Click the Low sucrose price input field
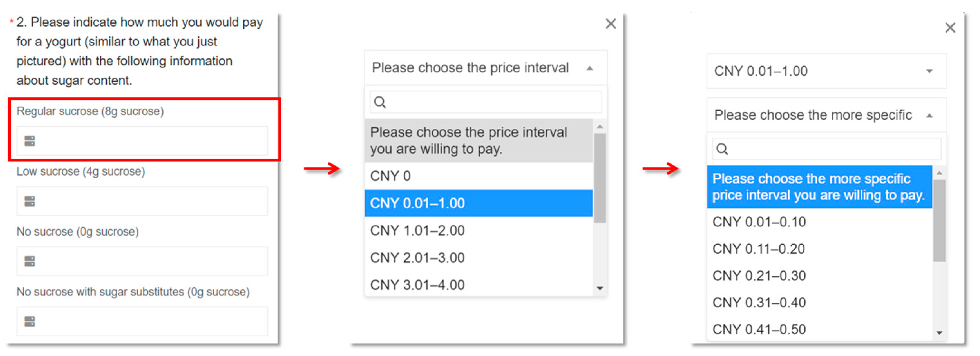The width and height of the screenshot is (980, 356). 148,201
